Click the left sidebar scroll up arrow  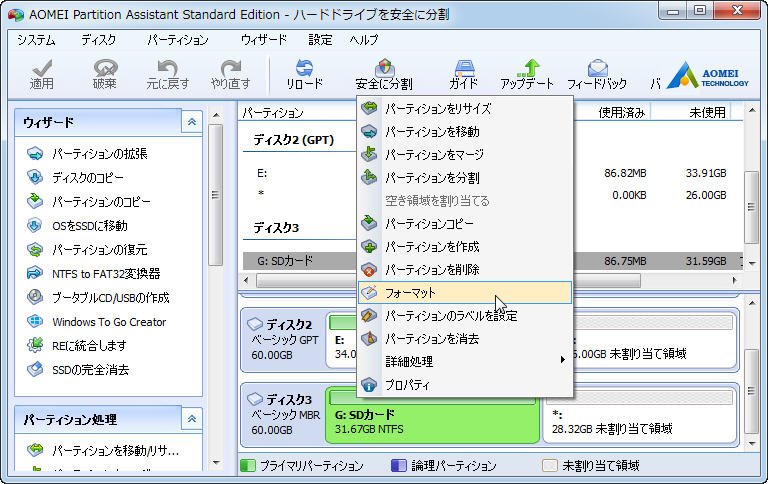[x=216, y=115]
